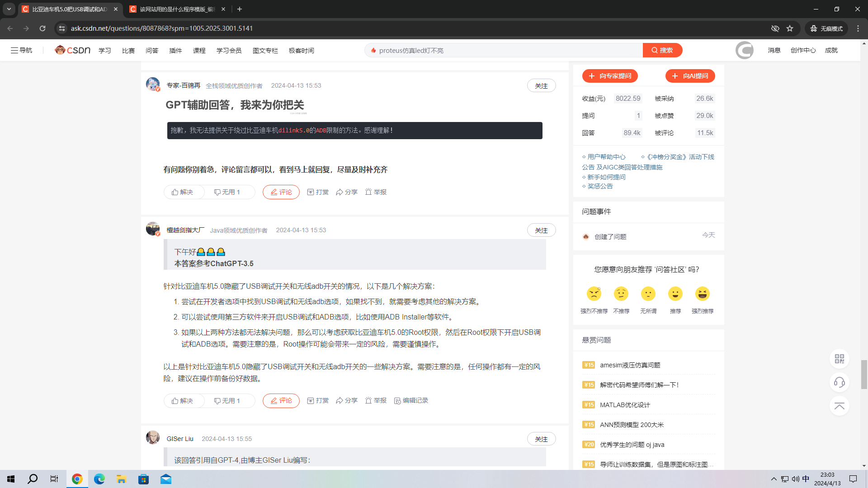Click the 打赏 reward icon under the answer
Image resolution: width=868 pixels, height=488 pixels.
tap(318, 192)
